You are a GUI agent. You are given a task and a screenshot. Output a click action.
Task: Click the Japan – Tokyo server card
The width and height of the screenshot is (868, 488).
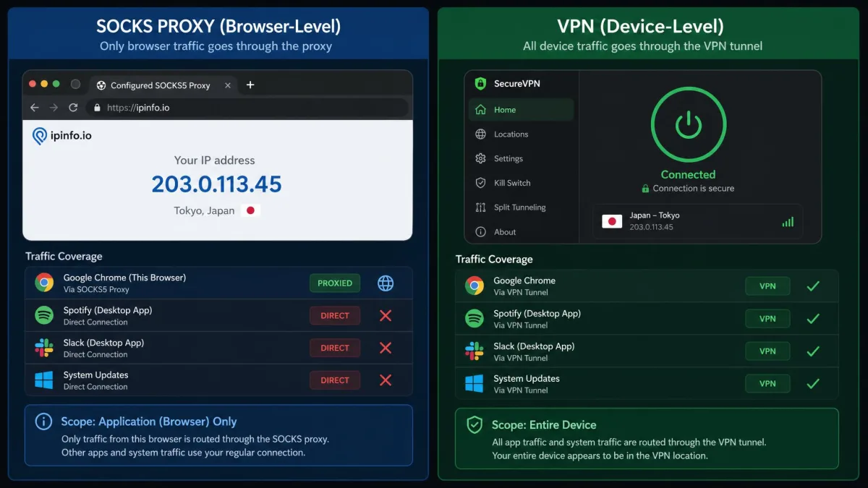tap(697, 221)
